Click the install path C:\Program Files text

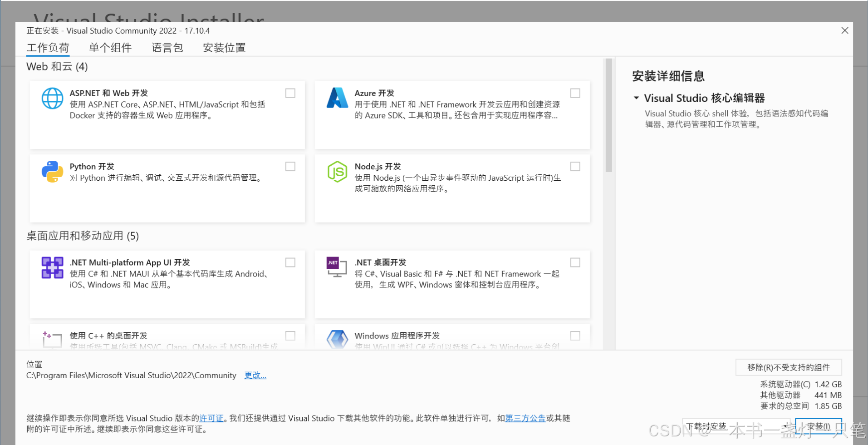[x=131, y=376]
